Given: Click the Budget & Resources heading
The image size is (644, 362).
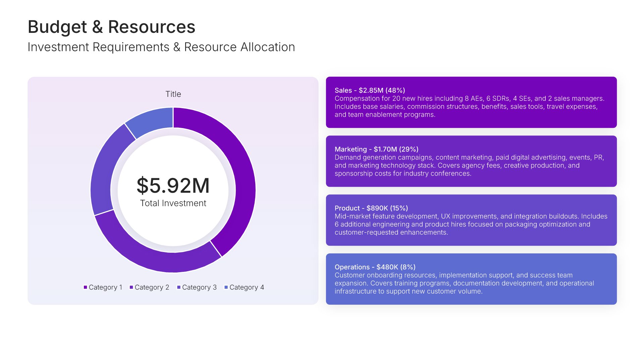Looking at the screenshot, I should pyautogui.click(x=111, y=27).
